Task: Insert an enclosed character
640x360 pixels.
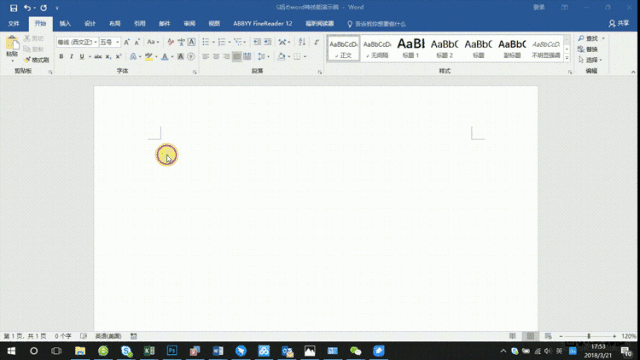Action: point(191,57)
